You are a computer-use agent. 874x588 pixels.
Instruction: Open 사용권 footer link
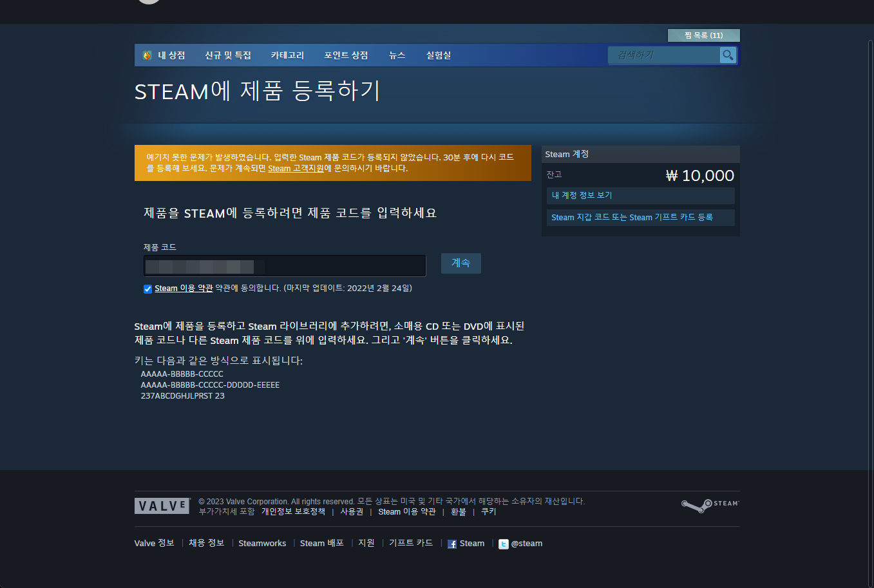tap(352, 512)
